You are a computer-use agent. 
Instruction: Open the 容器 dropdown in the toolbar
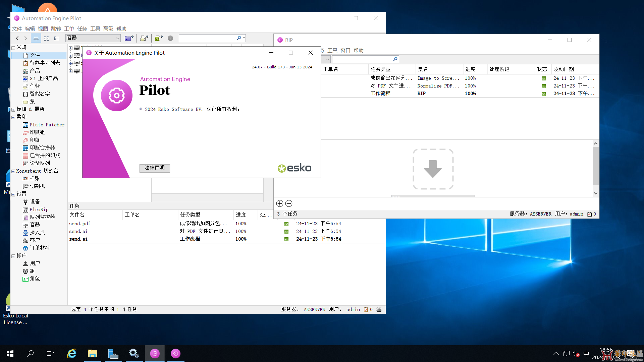click(93, 38)
